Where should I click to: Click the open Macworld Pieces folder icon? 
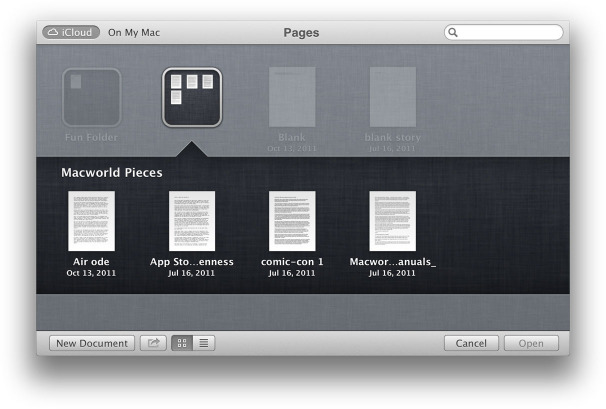(x=192, y=97)
